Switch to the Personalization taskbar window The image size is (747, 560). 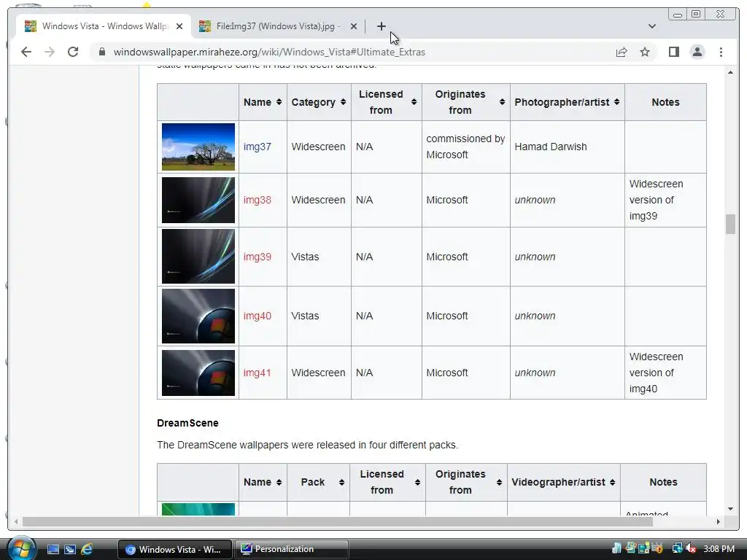click(291, 549)
